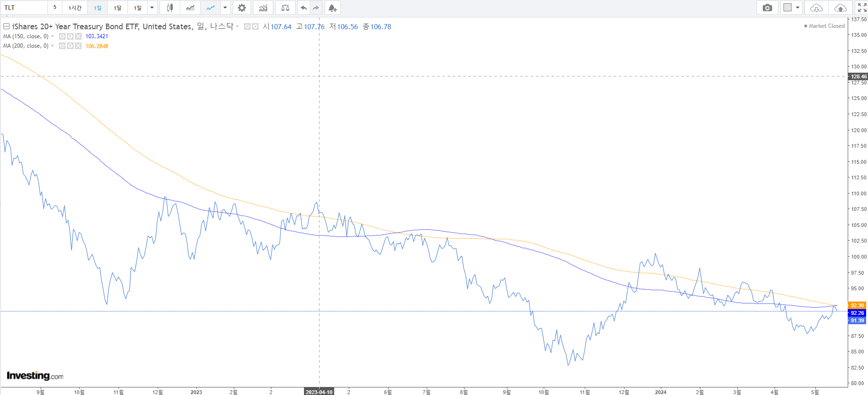The image size is (868, 395).
Task: Select the active line chart style
Action: 211,8
